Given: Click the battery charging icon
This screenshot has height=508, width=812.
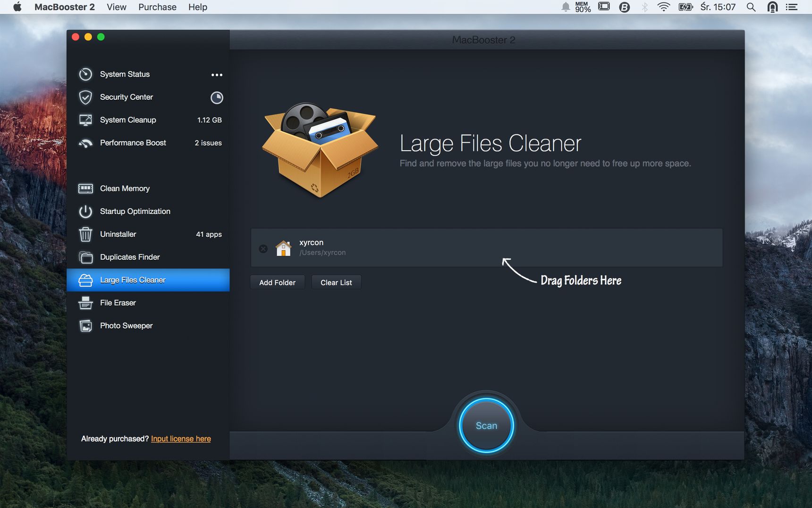Looking at the screenshot, I should 685,7.
